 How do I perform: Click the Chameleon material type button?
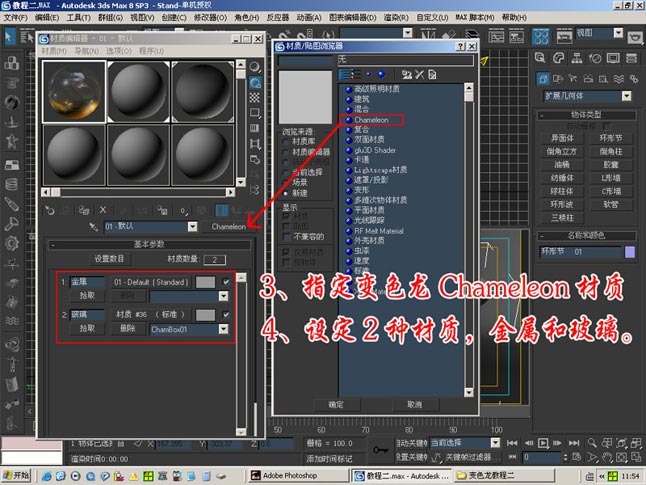229,227
